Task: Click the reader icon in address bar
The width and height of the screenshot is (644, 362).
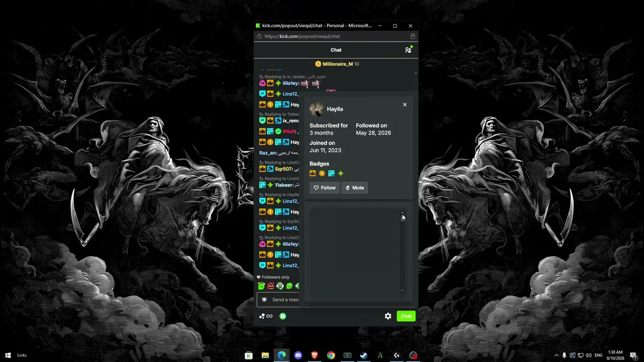Action: click(413, 36)
